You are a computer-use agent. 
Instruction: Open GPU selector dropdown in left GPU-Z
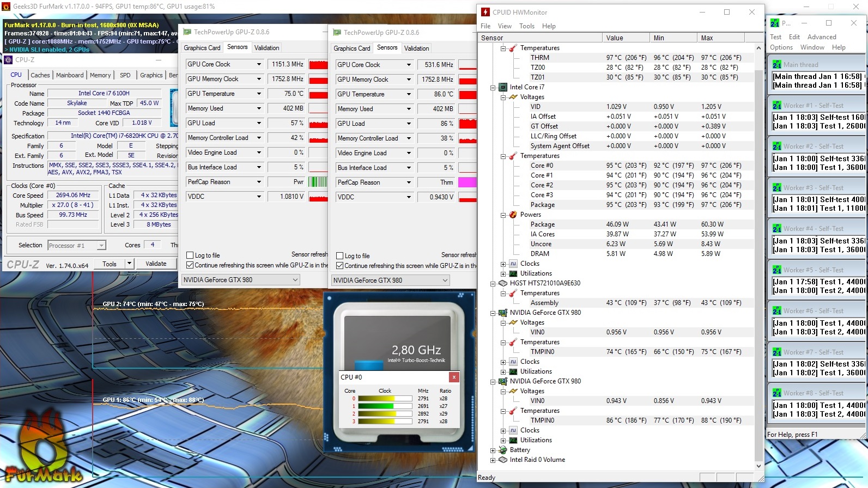(x=295, y=280)
